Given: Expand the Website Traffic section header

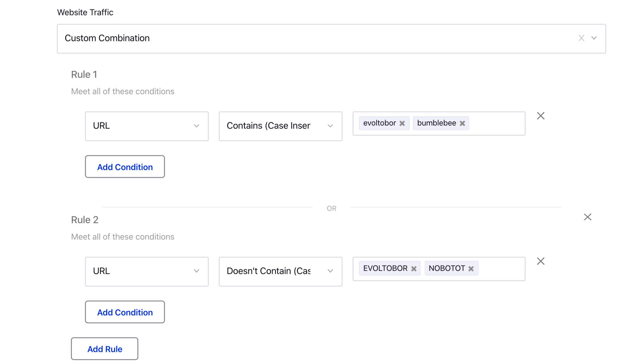Looking at the screenshot, I should tap(594, 38).
